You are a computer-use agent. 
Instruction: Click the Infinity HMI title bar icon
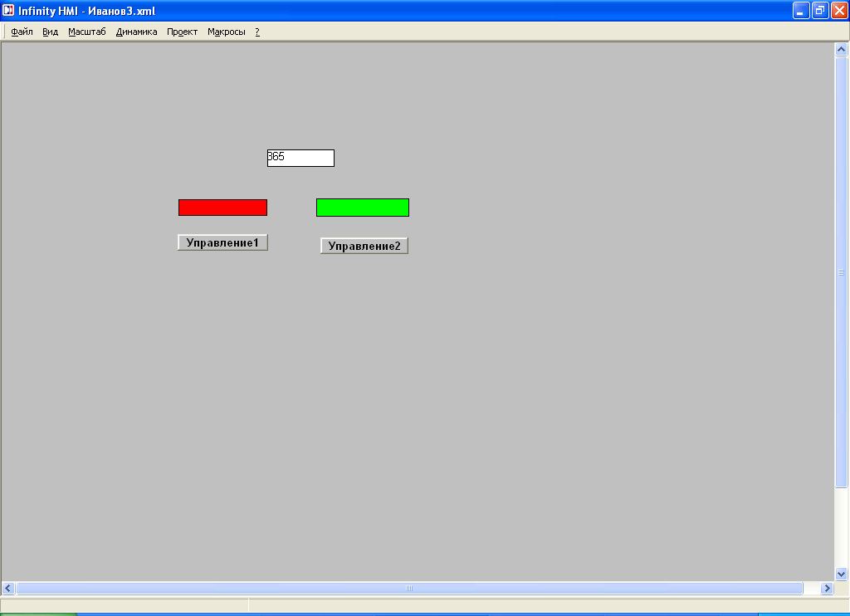click(8, 10)
